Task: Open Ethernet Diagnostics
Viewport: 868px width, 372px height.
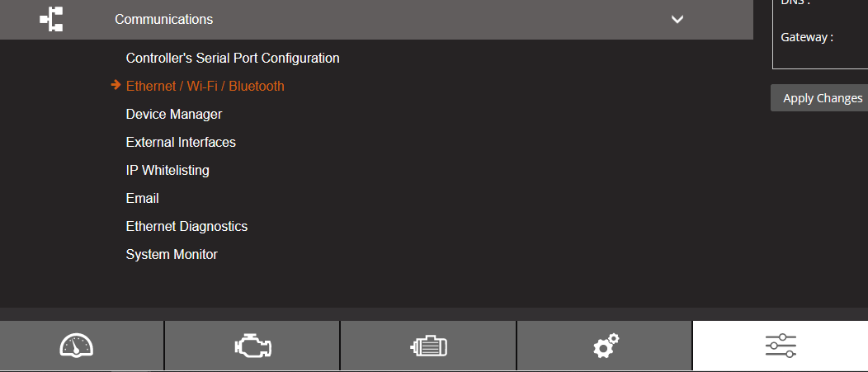Action: [186, 226]
